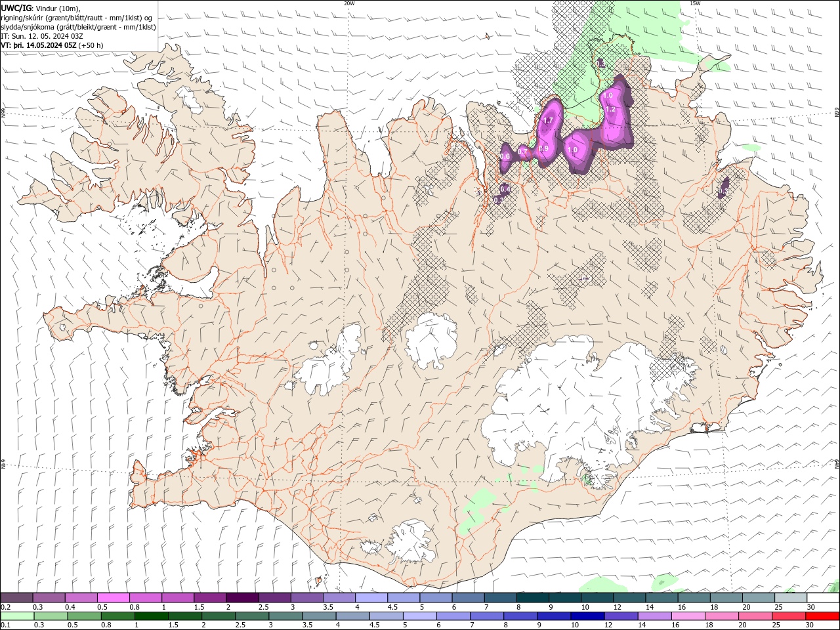Select the dark mauve 0.2 snow legend swatch
840x630 pixels.
16,598
